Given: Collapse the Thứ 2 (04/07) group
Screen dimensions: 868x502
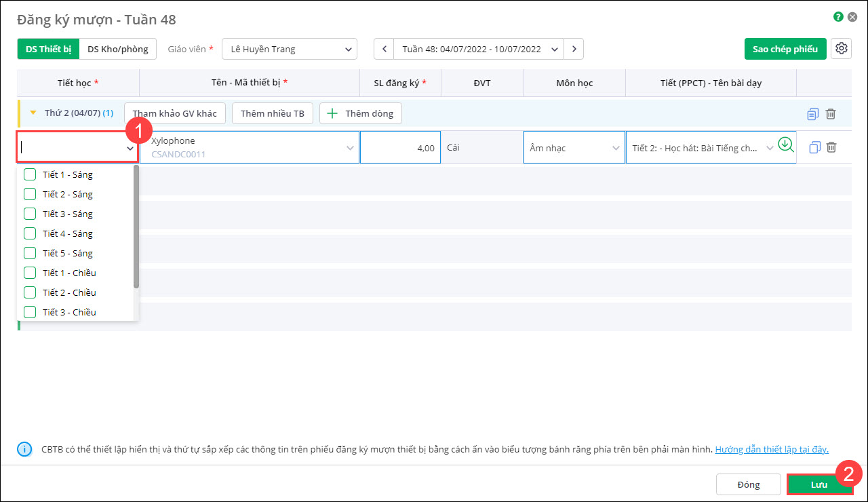Looking at the screenshot, I should pos(33,113).
